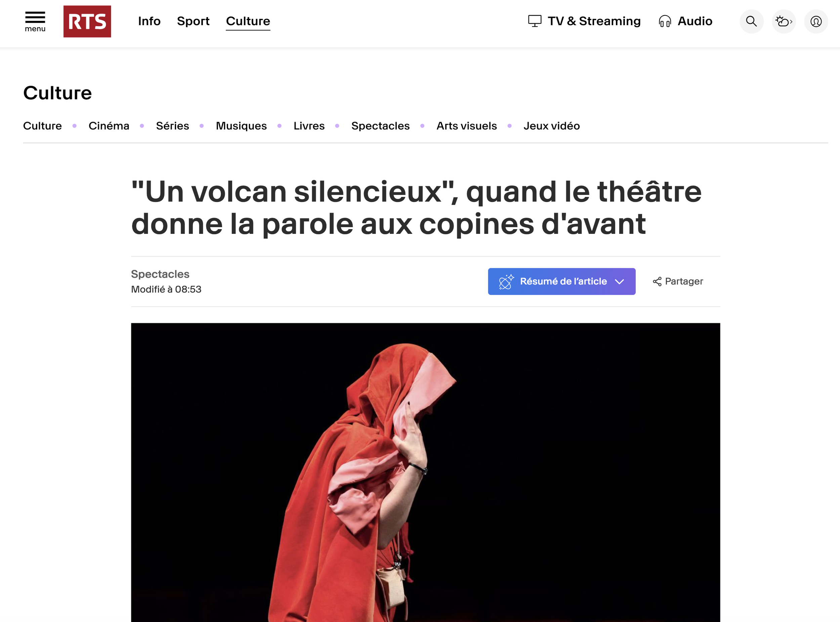Open the weather icon button
Viewport: 840px width, 622px height.
point(784,22)
